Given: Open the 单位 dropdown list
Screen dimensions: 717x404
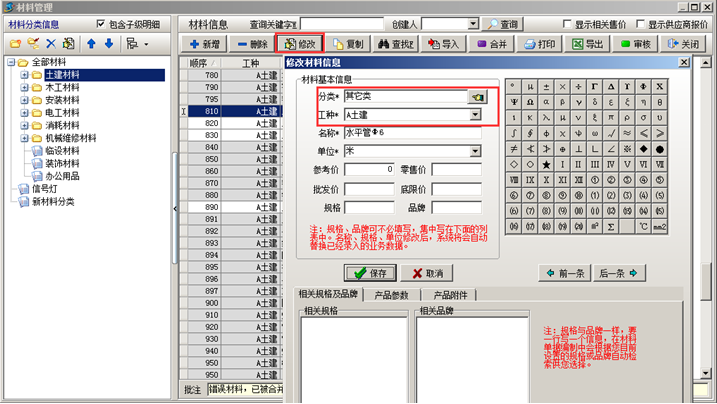Looking at the screenshot, I should point(476,151).
